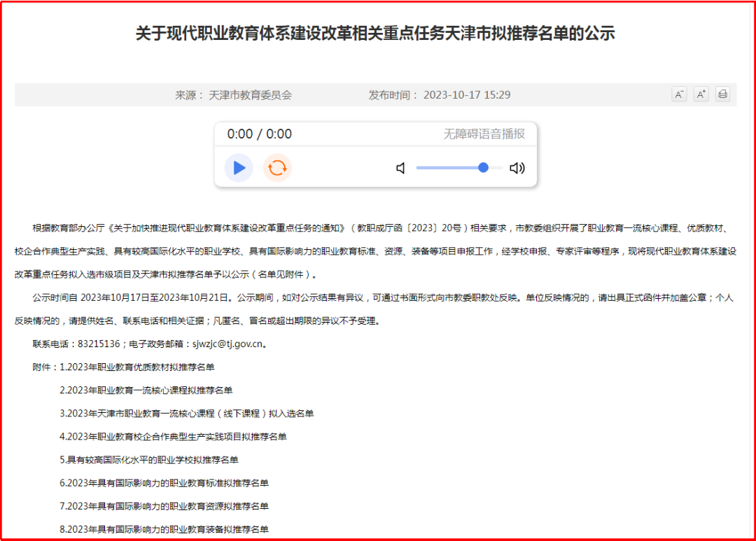
Task: Click the low-volume speaker icon
Action: [400, 168]
